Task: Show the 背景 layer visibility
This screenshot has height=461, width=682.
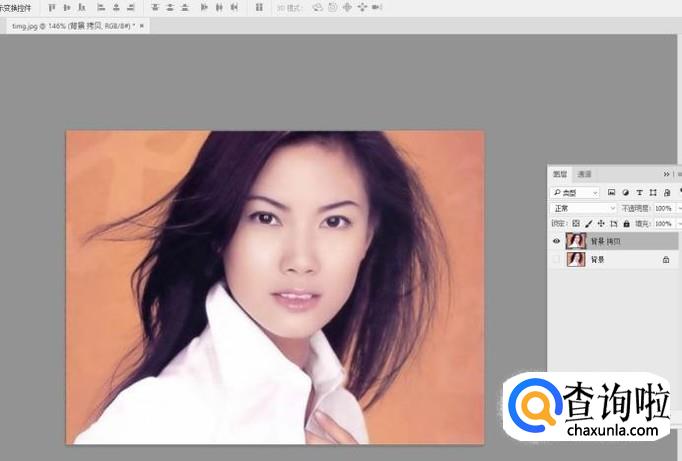Action: pyautogui.click(x=556, y=259)
